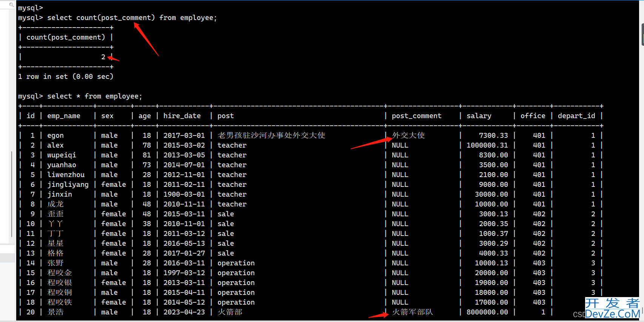The height and width of the screenshot is (322, 644).
Task: Click the 'post' column header
Action: pos(225,116)
